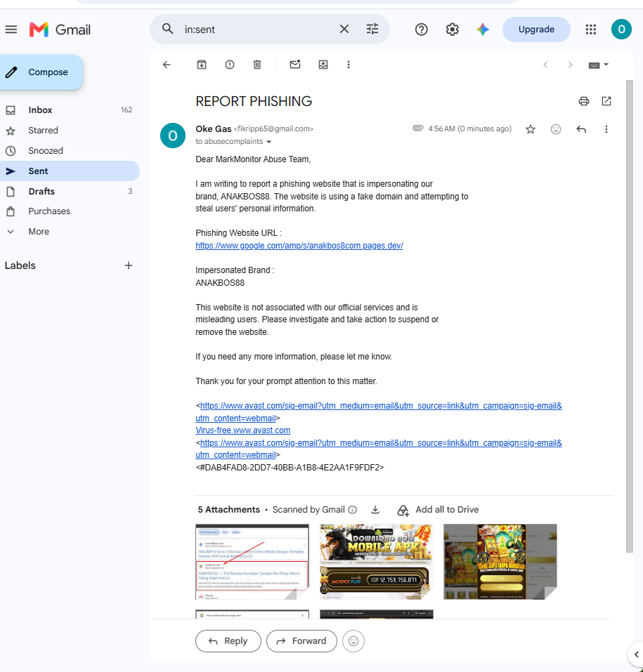Image resolution: width=643 pixels, height=672 pixels.
Task: Click the Upgrade button
Action: (x=536, y=29)
